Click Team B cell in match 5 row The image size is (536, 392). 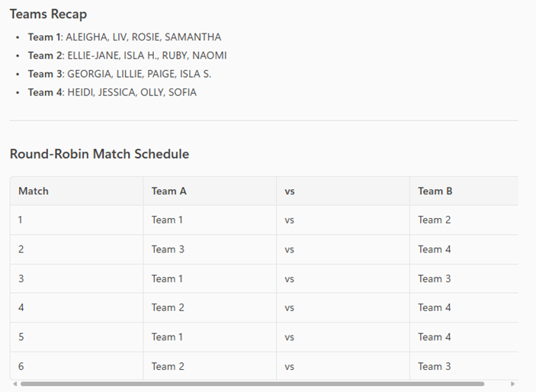point(434,337)
